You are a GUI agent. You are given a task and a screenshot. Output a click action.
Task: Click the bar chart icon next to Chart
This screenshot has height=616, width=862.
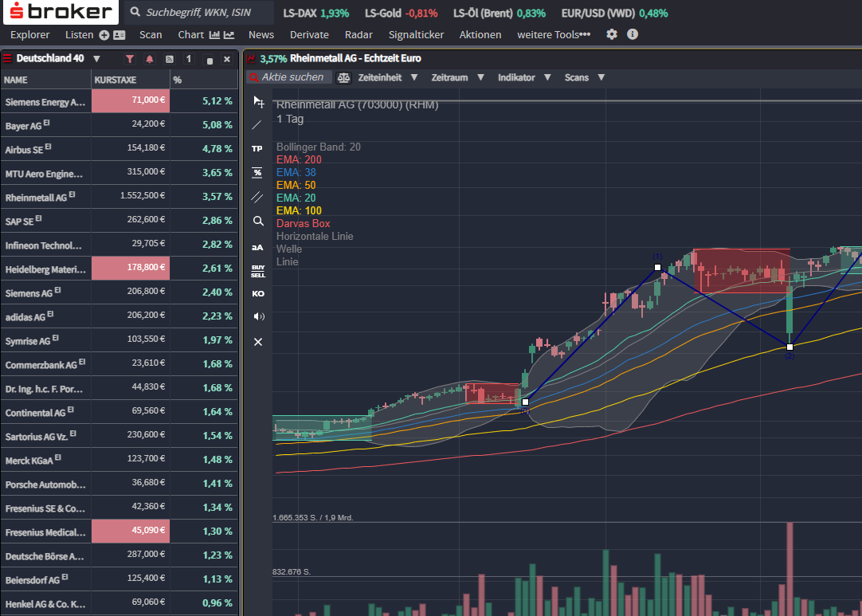tap(214, 34)
